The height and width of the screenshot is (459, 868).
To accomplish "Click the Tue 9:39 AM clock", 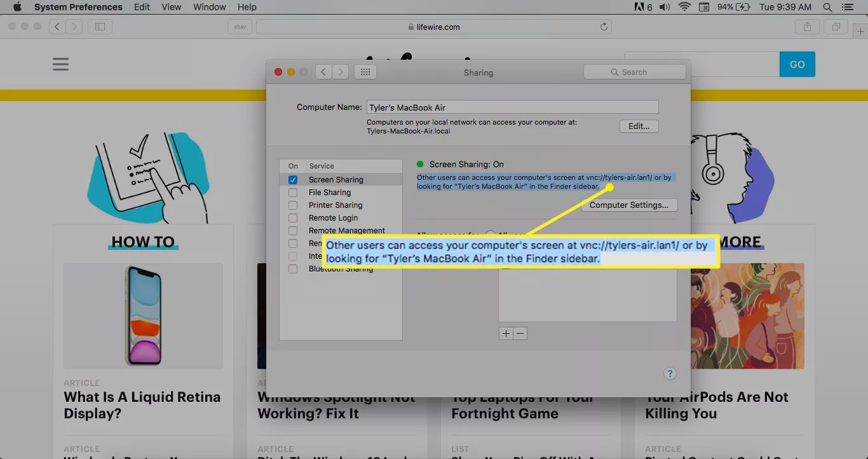I will 785,7.
